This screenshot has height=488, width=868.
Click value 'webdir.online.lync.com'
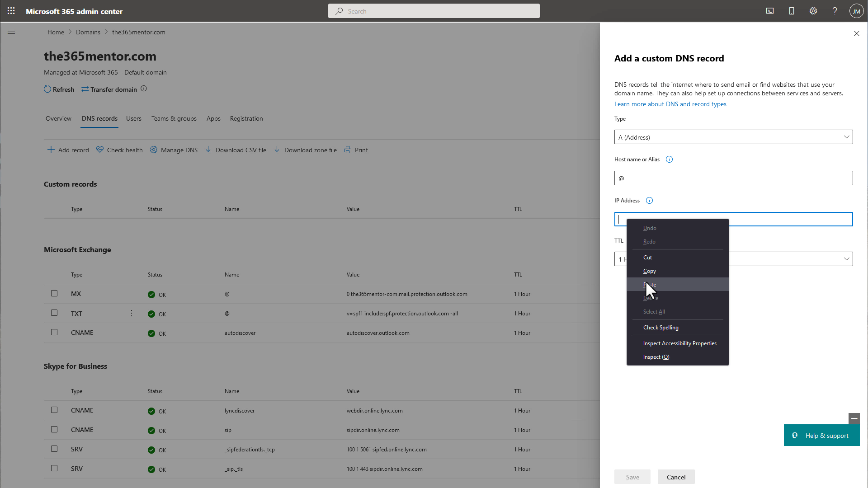(x=374, y=411)
